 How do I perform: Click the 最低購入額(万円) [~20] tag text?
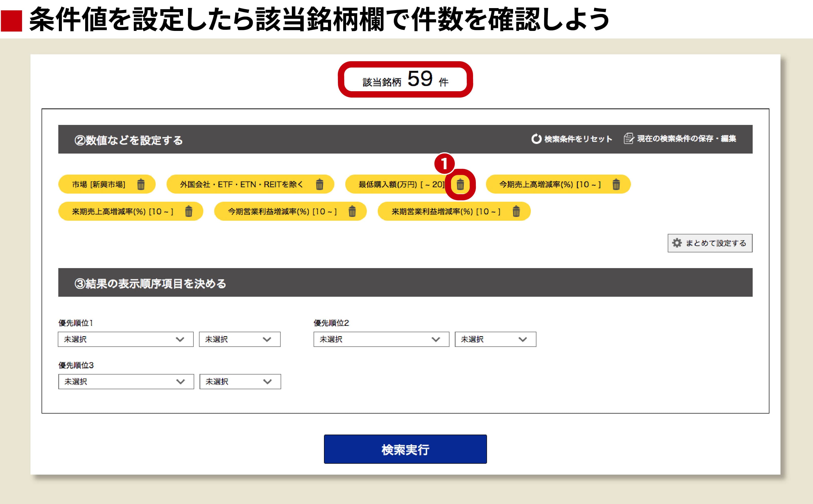pyautogui.click(x=402, y=184)
